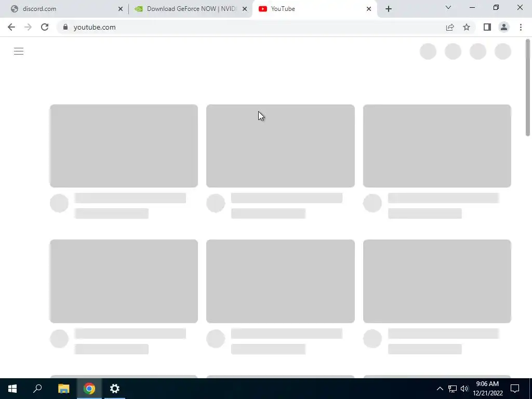Open the Chrome profile avatar
Image resolution: width=532 pixels, height=399 pixels.
coord(504,27)
